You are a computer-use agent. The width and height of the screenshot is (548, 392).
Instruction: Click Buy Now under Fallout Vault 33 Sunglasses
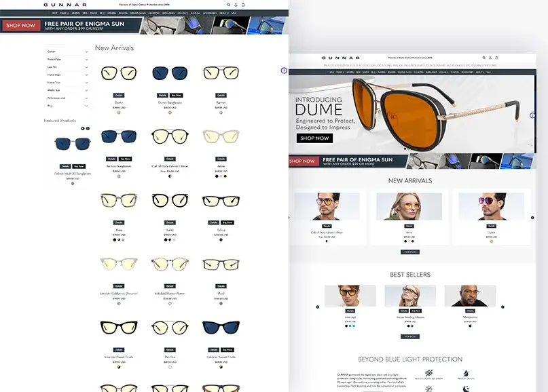(x=79, y=167)
